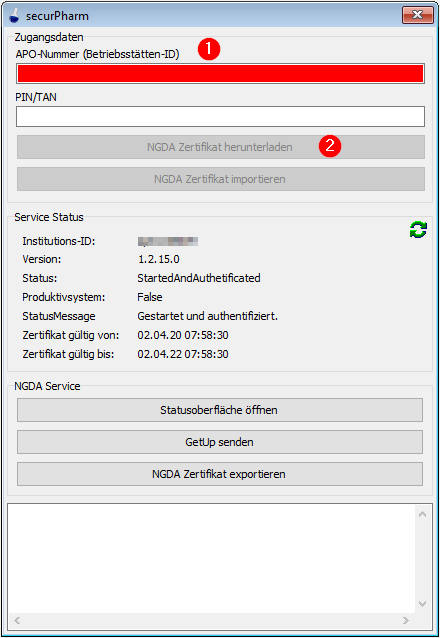
Task: Click the 'Status:' label
Action: pos(39,278)
